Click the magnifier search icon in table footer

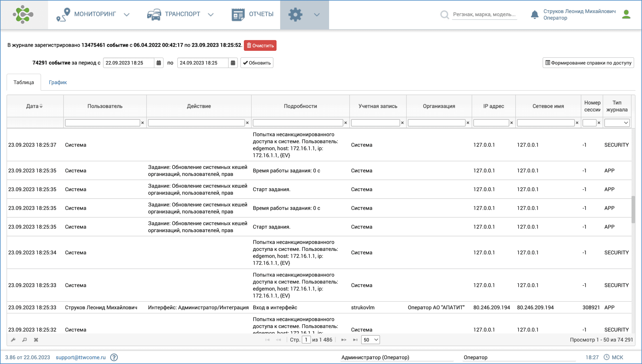coord(25,340)
